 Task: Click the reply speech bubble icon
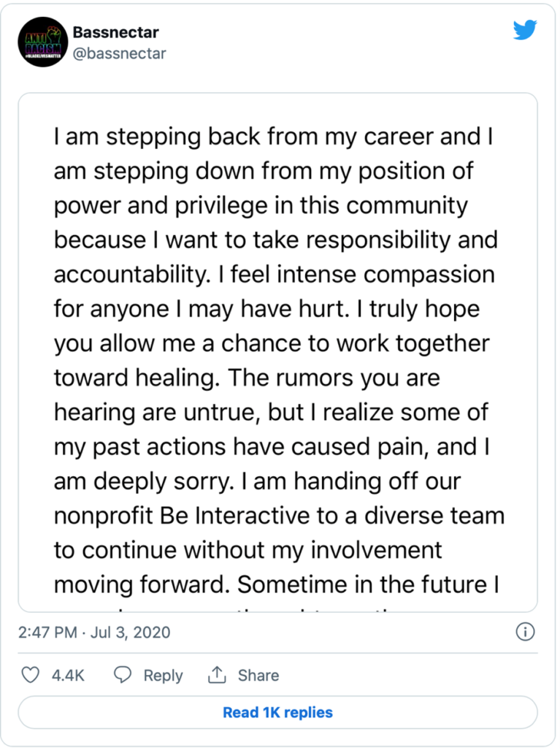(x=123, y=676)
